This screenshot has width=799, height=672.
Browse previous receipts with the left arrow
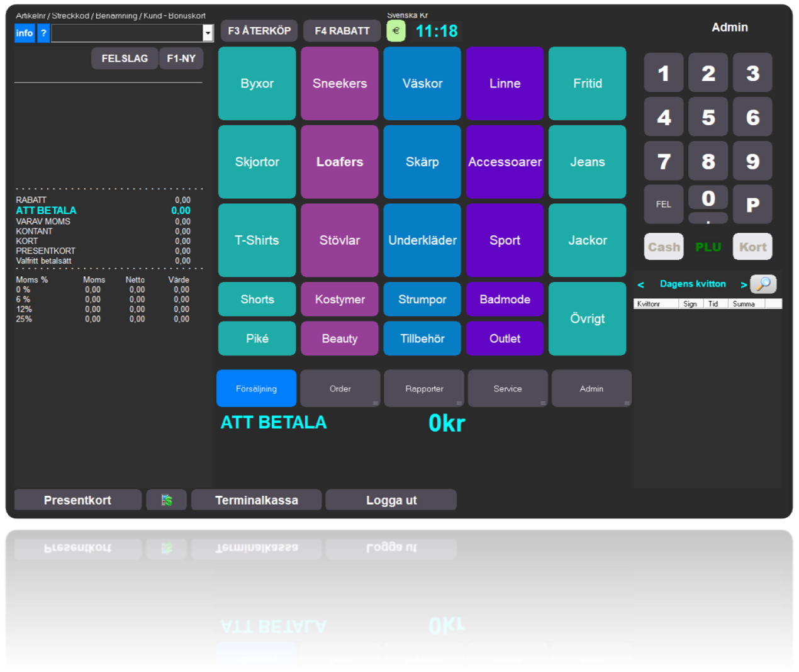pos(640,284)
